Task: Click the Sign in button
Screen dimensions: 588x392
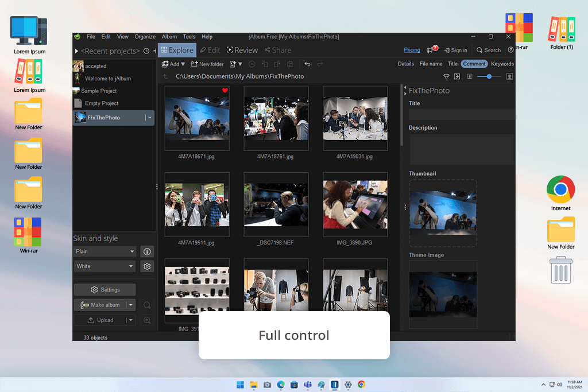Action: coord(455,50)
